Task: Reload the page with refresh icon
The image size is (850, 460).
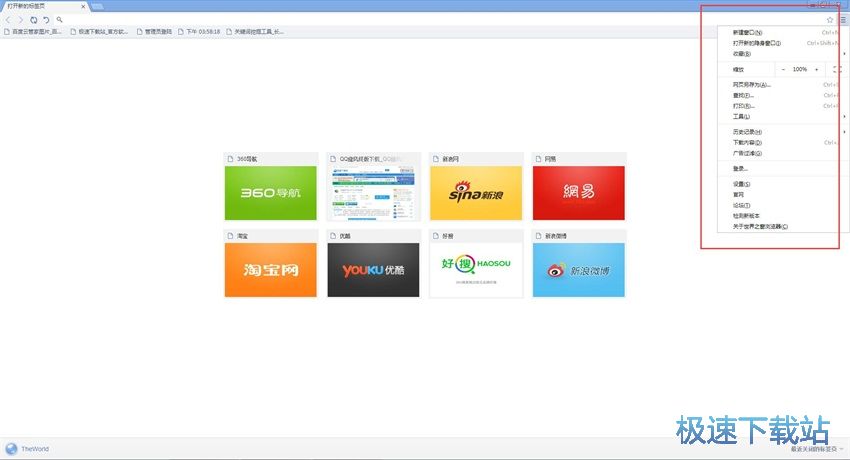Action: tap(34, 20)
